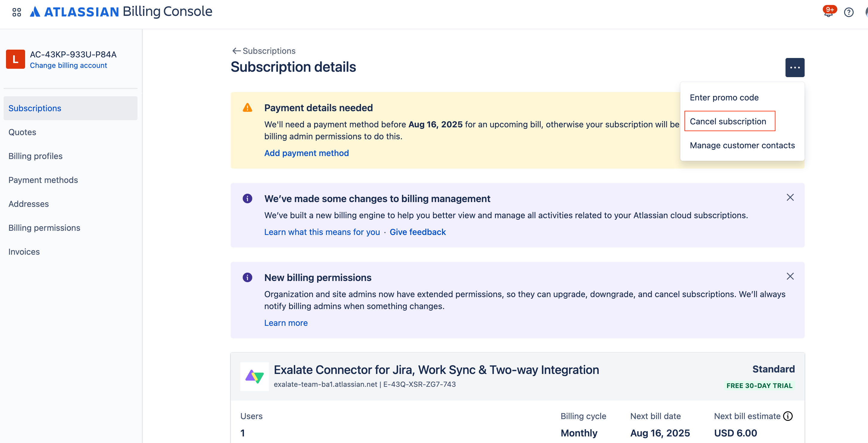
Task: Open the app switcher grid icon
Action: pyautogui.click(x=16, y=12)
